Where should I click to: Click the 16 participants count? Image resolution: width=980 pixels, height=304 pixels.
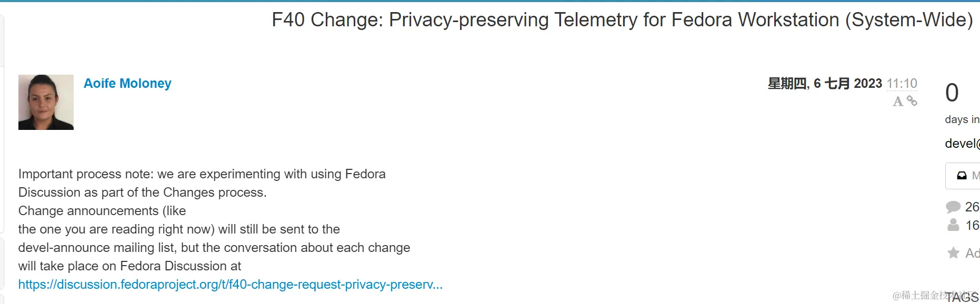(972, 226)
